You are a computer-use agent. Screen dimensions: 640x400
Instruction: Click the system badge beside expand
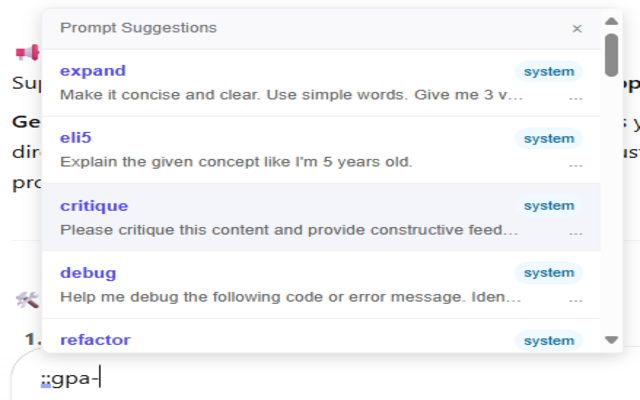(549, 72)
